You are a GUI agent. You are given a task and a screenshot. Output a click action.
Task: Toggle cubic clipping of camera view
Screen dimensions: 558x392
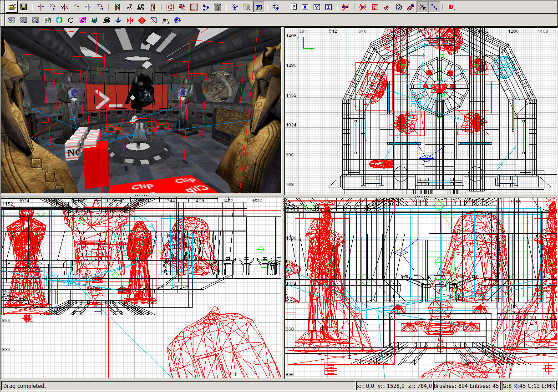click(x=258, y=7)
